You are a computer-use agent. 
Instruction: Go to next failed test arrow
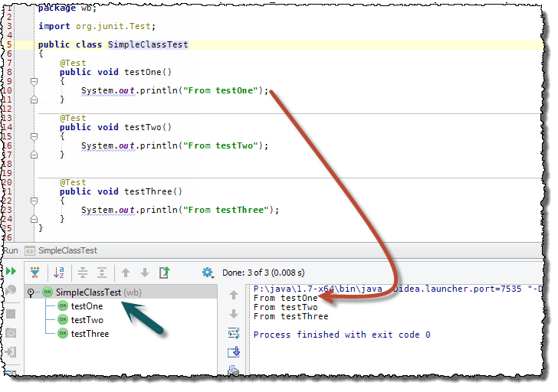point(145,273)
